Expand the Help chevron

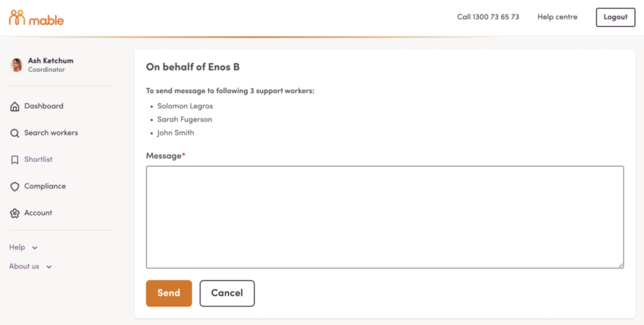pyautogui.click(x=35, y=248)
